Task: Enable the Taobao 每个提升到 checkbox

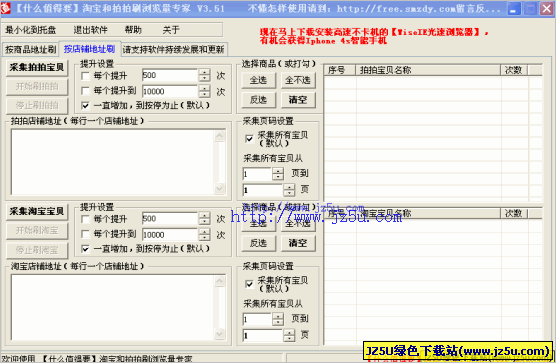Action: pyautogui.click(x=85, y=234)
